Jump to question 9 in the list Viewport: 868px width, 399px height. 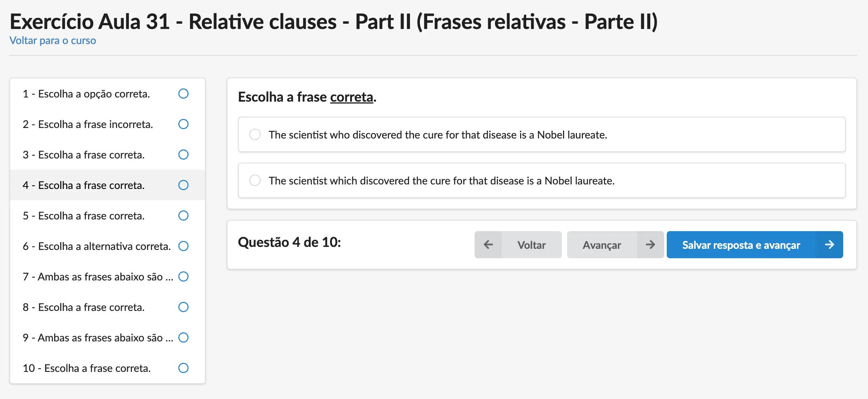108,338
